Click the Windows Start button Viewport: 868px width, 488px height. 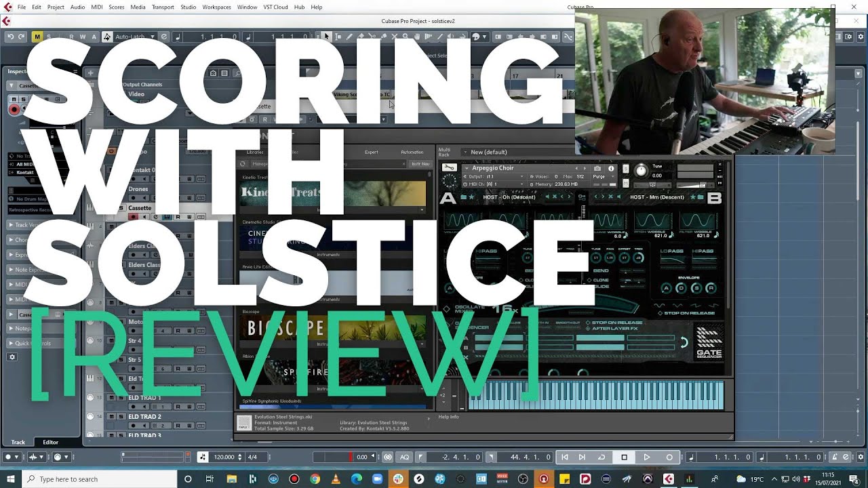point(10,479)
